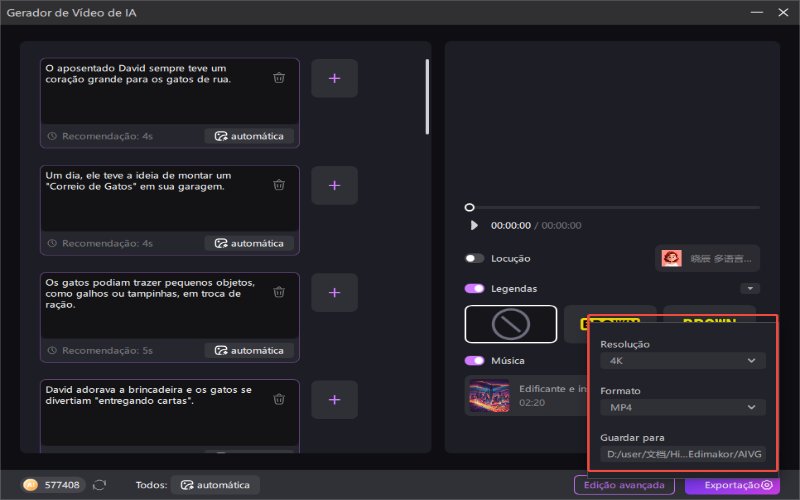Open the Resolução 4K dropdown
This screenshot has height=500, width=800.
683,361
